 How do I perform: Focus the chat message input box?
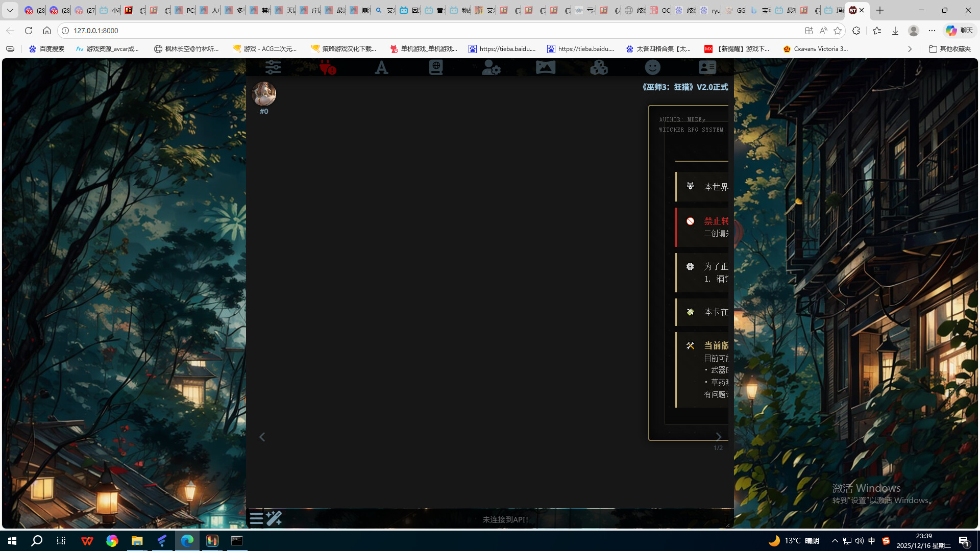coord(505,519)
